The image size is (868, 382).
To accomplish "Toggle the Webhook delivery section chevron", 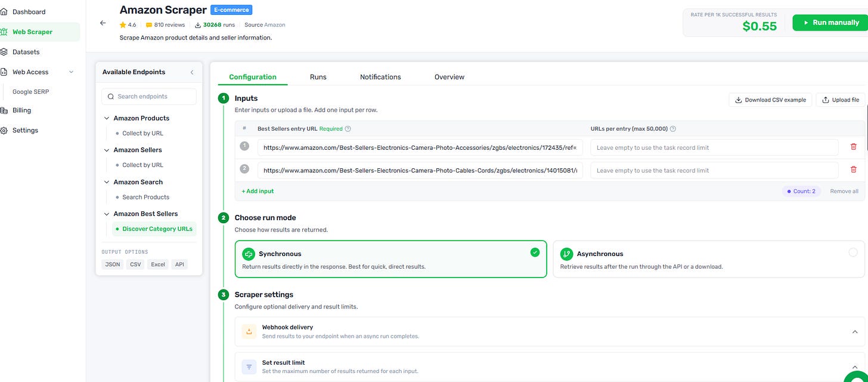I will click(854, 332).
